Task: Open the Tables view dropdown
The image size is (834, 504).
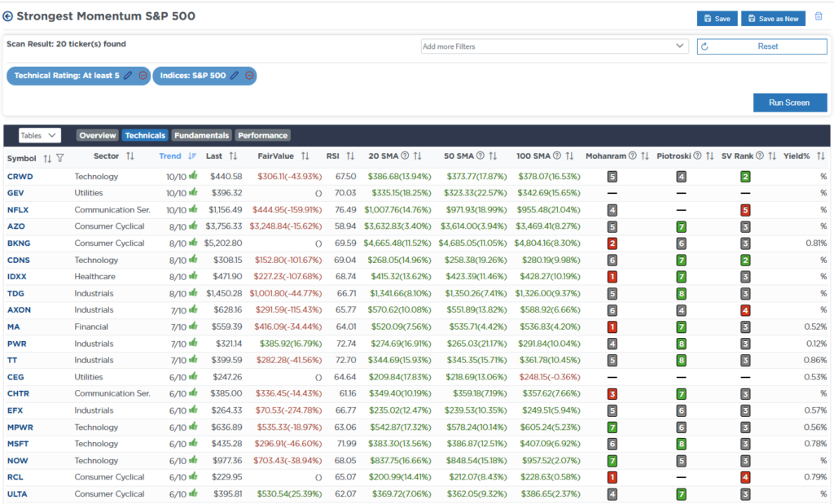Action: (x=40, y=136)
